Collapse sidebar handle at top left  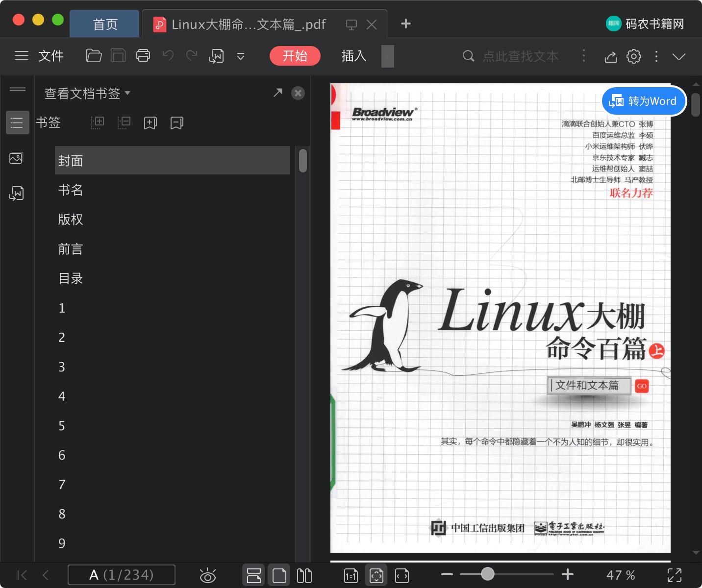pos(18,89)
